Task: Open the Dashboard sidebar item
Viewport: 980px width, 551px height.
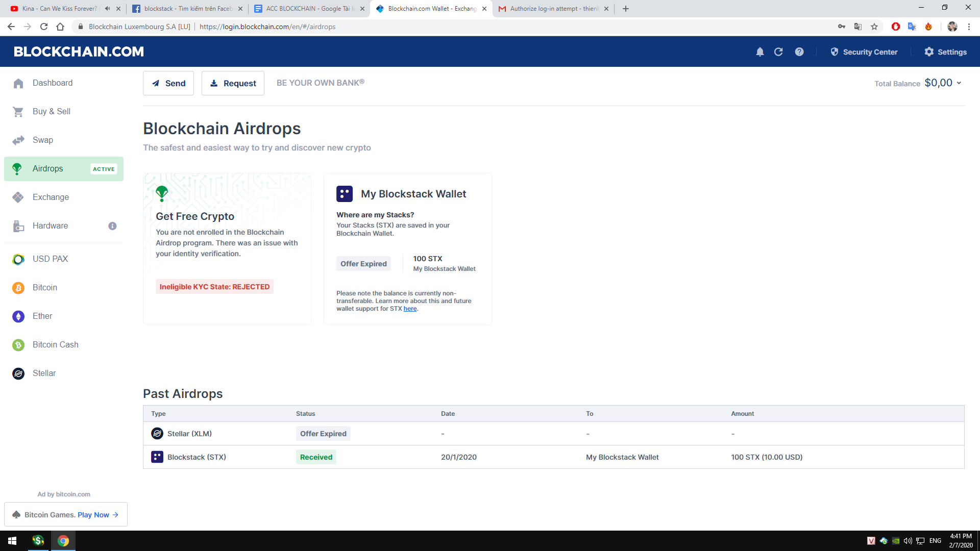Action: (52, 83)
